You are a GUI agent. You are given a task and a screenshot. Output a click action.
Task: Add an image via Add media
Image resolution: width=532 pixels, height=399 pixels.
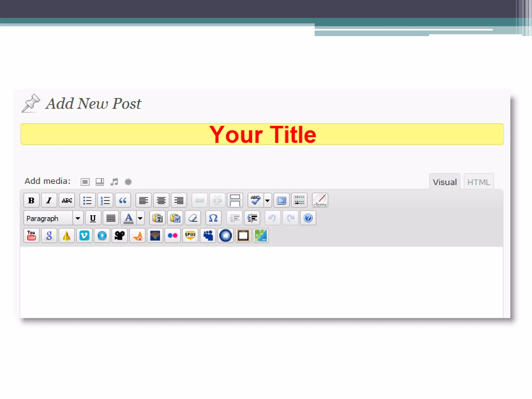pos(85,182)
